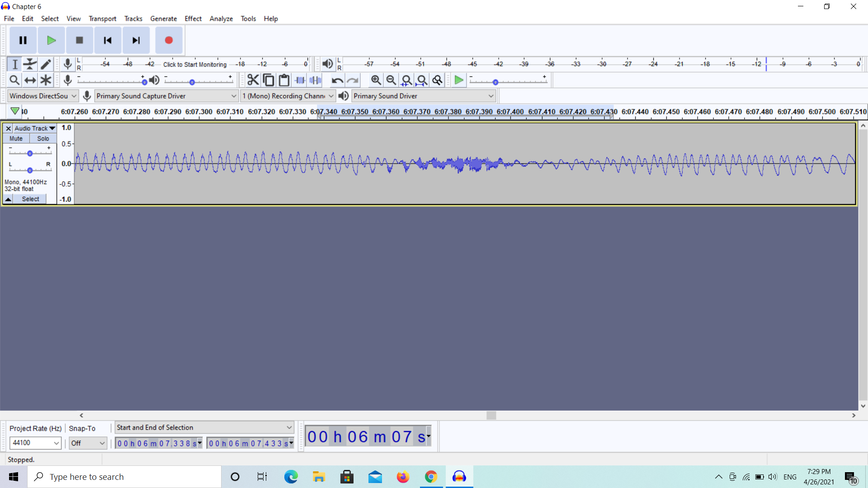The width and height of the screenshot is (868, 488).
Task: Select the Multi-Tool asterisk
Action: point(46,80)
